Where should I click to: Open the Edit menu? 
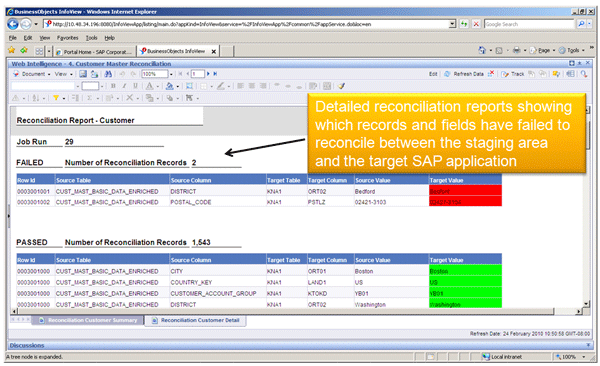[x=28, y=38]
